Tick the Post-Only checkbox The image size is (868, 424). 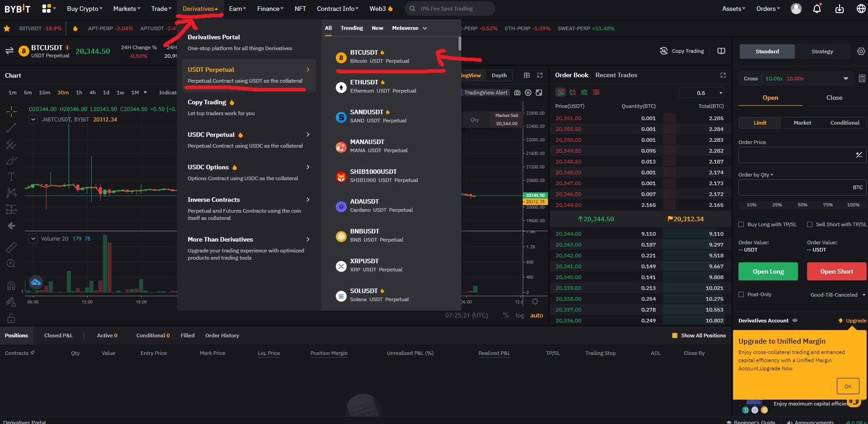741,294
